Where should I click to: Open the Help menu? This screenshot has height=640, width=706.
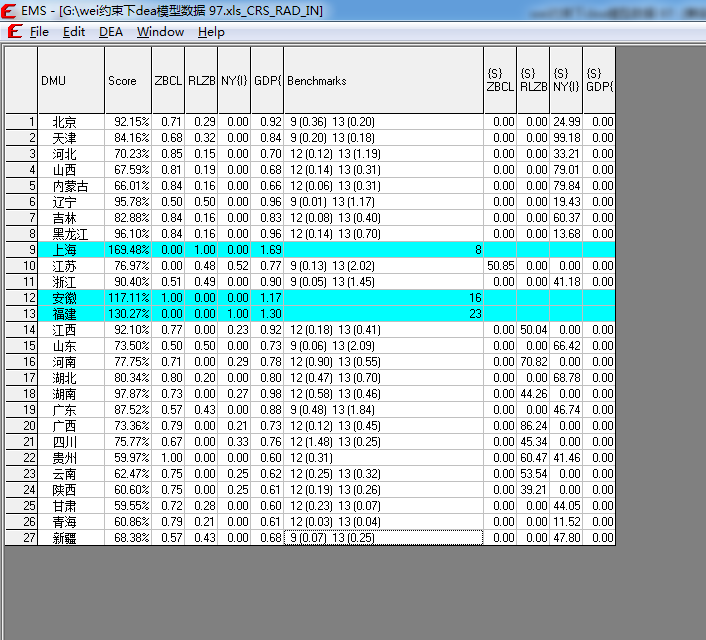click(211, 32)
